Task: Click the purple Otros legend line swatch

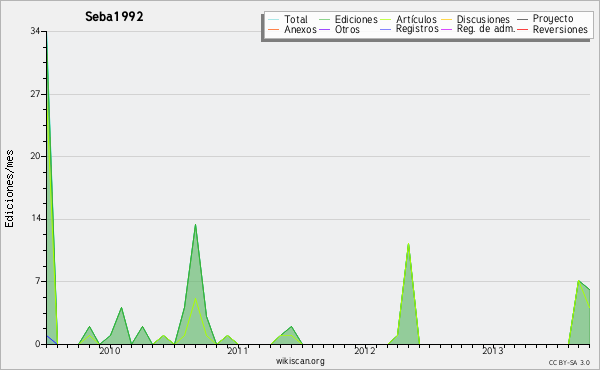Action: pyautogui.click(x=324, y=29)
